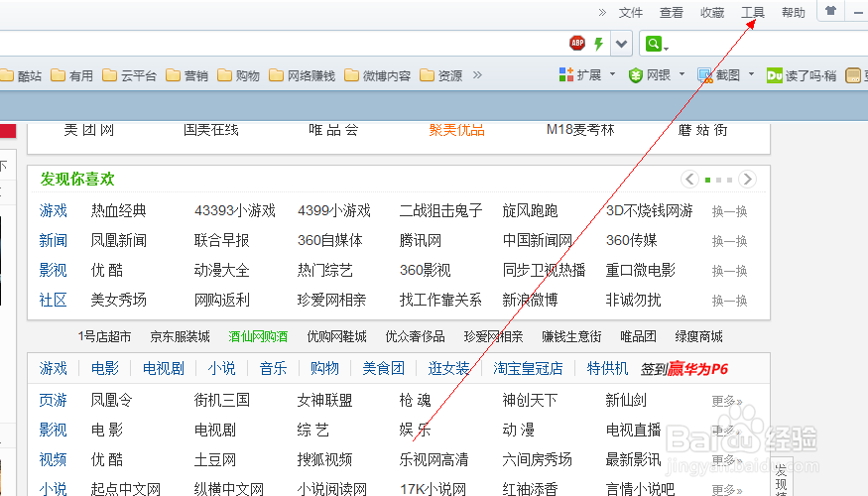The width and height of the screenshot is (868, 496).
Task: Open the 网络赚钱 bookmark folder
Action: click(303, 75)
